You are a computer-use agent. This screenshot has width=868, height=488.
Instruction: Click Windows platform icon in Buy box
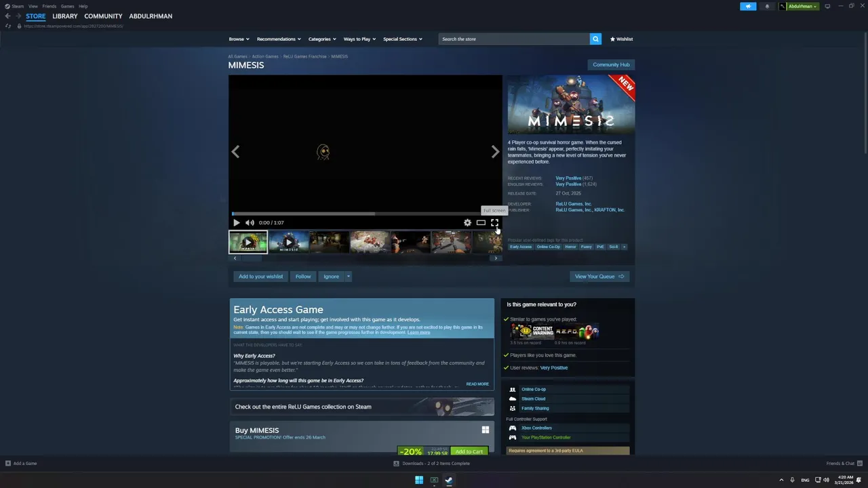(485, 430)
